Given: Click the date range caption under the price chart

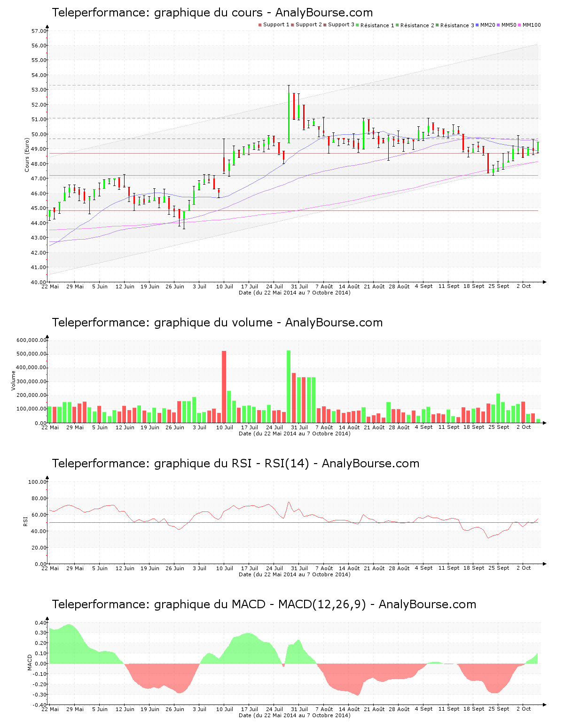Looking at the screenshot, I should coord(295,293).
